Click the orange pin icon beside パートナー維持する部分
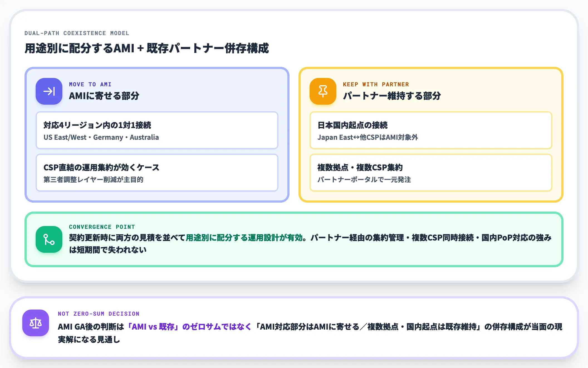This screenshot has height=368, width=588. (x=323, y=91)
